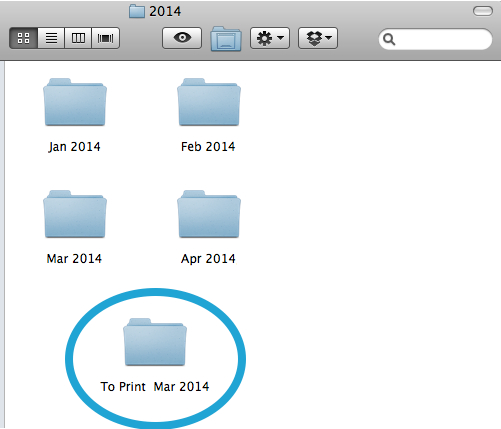501x429 pixels.
Task: Switch to list view mode
Action: coord(51,38)
